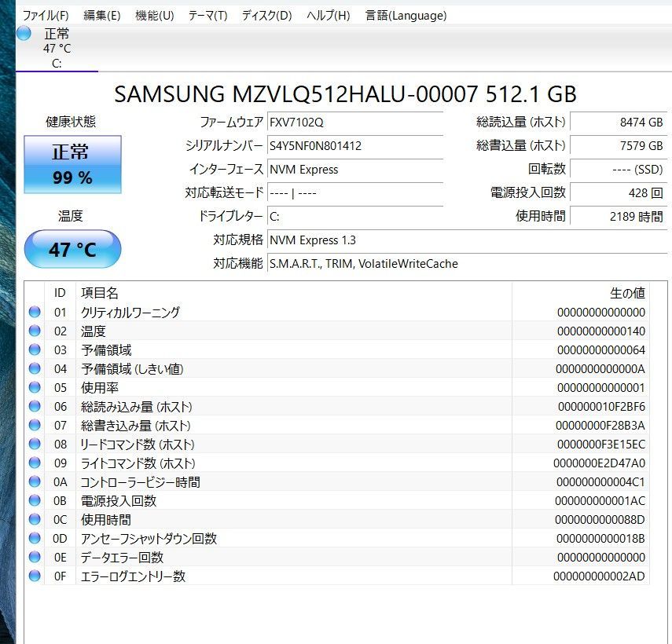This screenshot has width=672, height=644.
Task: Select the ライトコマンド数 (ホスト) row name
Action: (138, 463)
